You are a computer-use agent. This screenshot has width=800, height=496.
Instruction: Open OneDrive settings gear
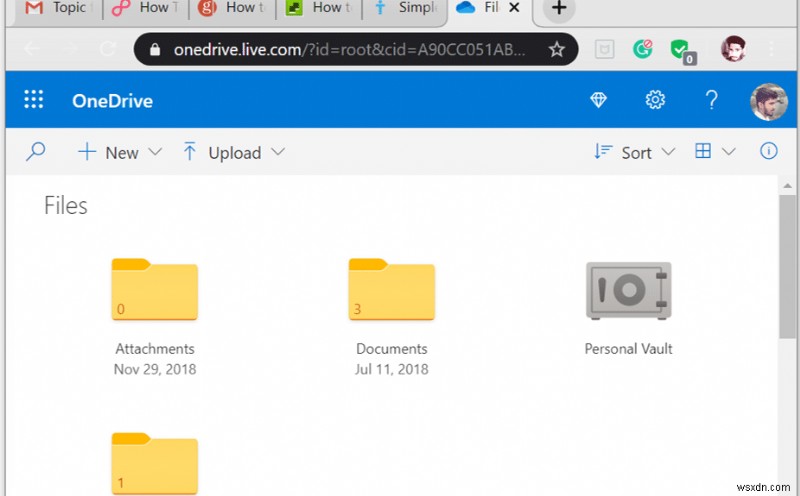pyautogui.click(x=655, y=100)
